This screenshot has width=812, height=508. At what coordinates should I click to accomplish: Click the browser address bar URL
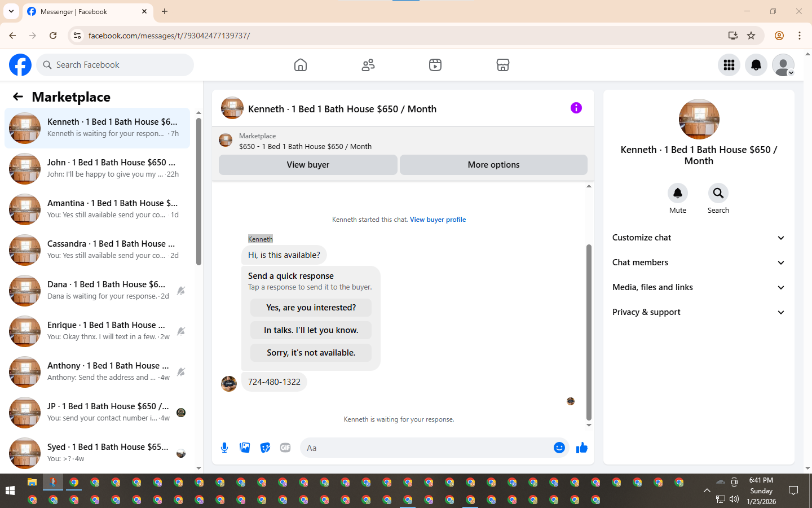tap(169, 36)
